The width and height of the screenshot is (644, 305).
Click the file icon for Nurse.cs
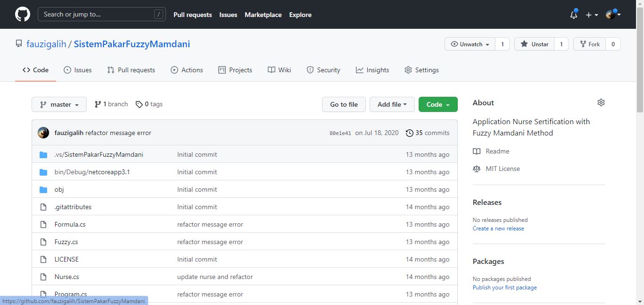click(x=43, y=277)
